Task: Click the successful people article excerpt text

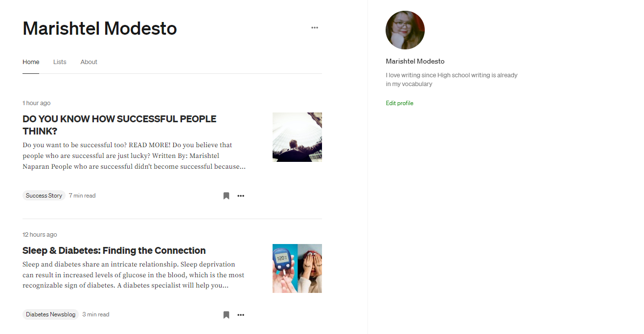Action: (134, 156)
